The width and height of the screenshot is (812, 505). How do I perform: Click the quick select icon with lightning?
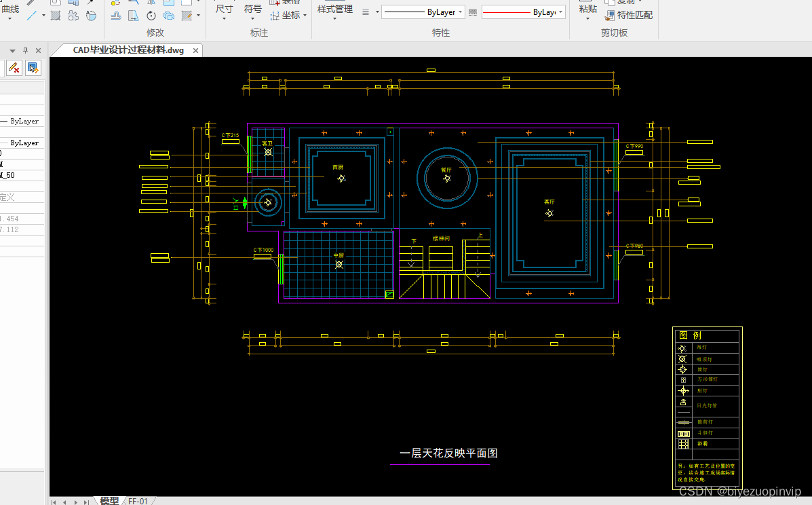(x=33, y=68)
